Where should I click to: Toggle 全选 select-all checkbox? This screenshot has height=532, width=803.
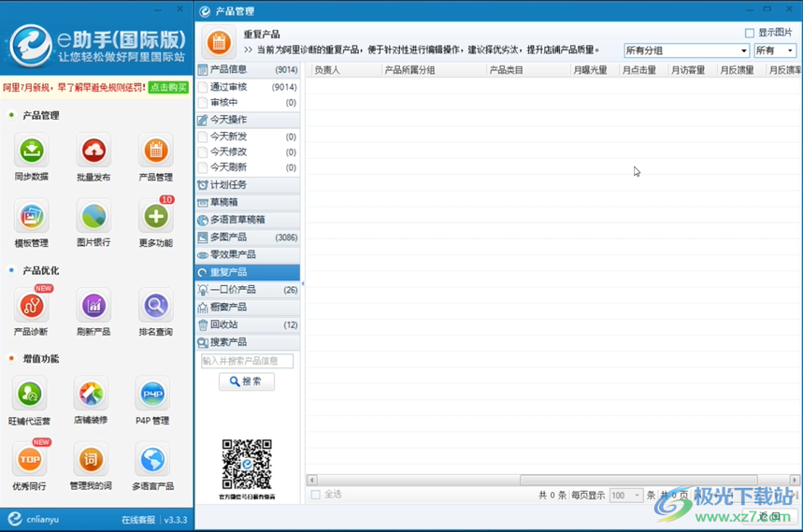[316, 495]
